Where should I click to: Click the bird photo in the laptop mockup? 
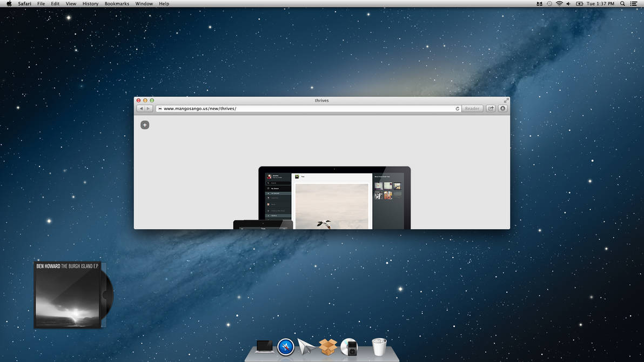(x=332, y=206)
